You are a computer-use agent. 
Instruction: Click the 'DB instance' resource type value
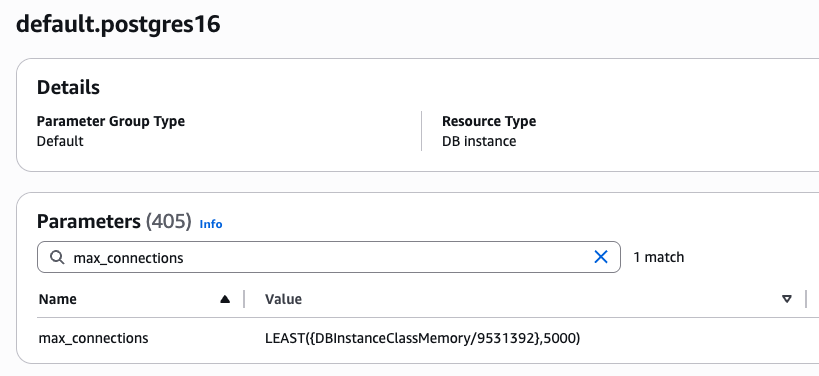tap(479, 142)
